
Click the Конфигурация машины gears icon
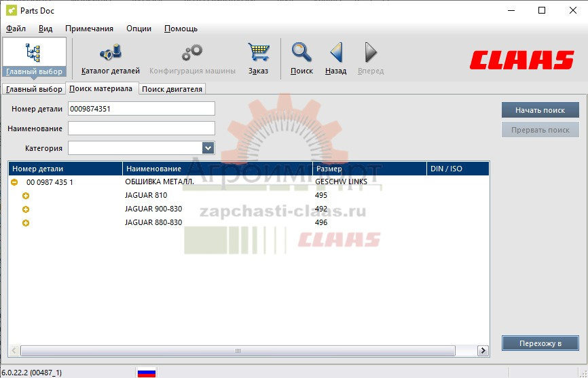[192, 58]
